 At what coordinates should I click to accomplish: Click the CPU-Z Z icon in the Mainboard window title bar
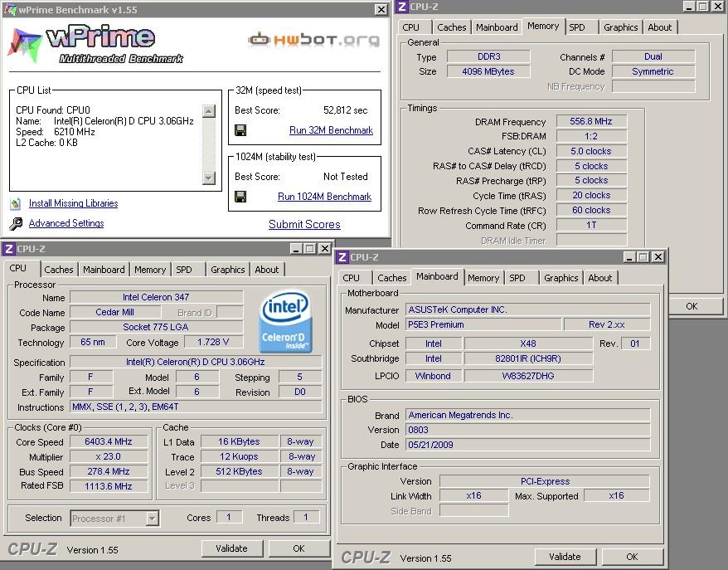pos(342,257)
